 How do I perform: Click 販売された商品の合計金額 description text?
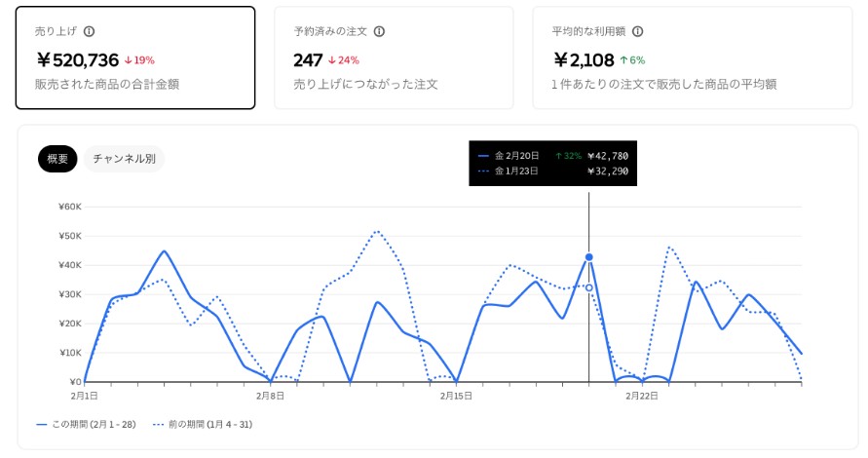[x=107, y=84]
